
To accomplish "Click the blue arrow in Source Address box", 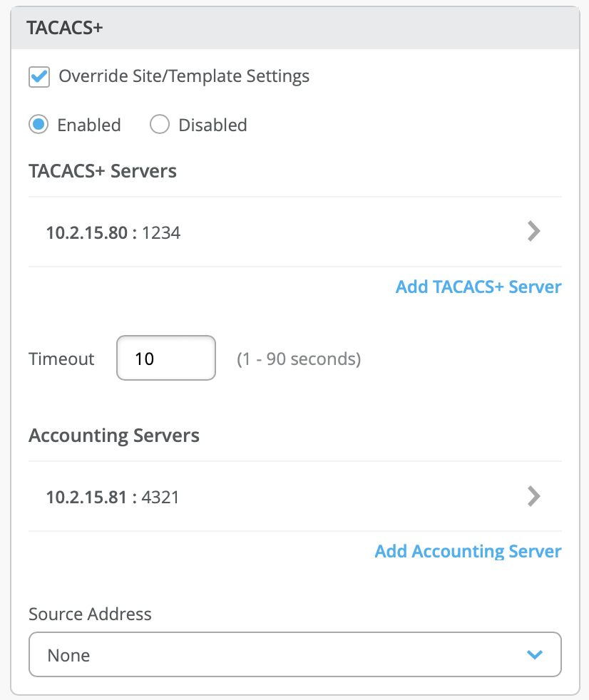I will tap(534, 654).
